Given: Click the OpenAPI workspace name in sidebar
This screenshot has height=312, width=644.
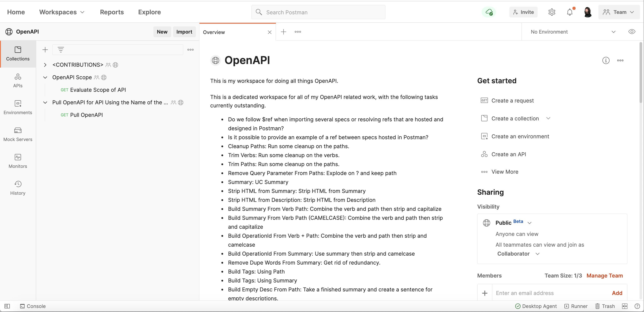Looking at the screenshot, I should coord(27,32).
